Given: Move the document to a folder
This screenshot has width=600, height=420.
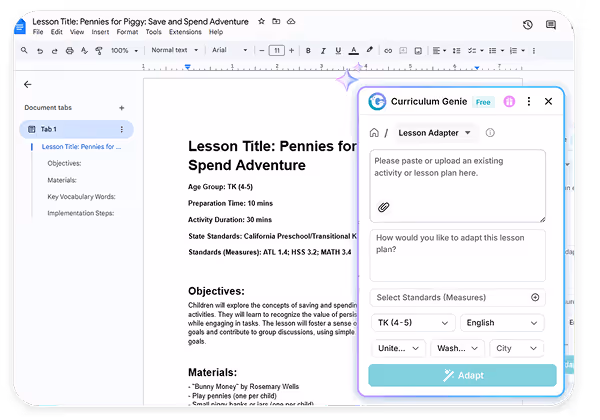Looking at the screenshot, I should click(x=276, y=21).
